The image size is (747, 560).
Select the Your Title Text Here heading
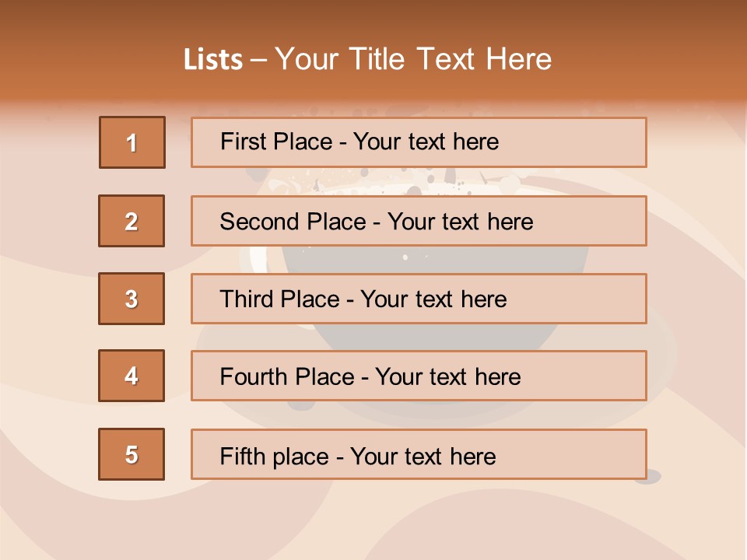click(x=413, y=60)
